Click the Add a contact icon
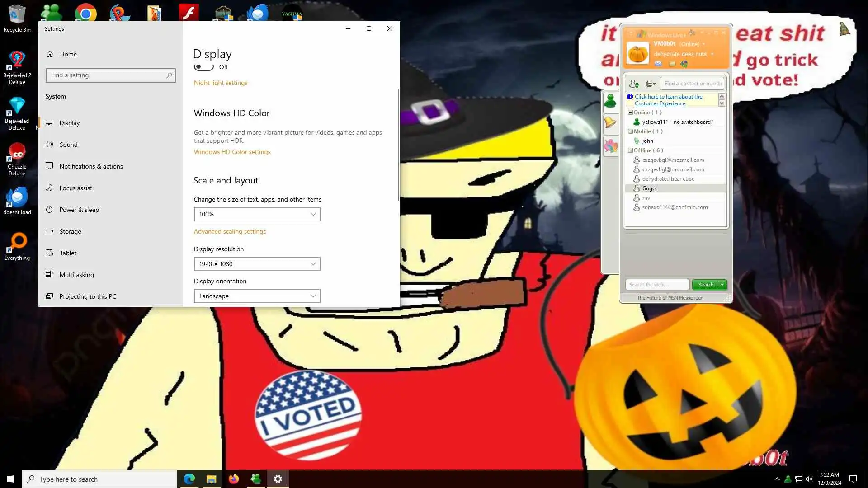 tap(634, 84)
